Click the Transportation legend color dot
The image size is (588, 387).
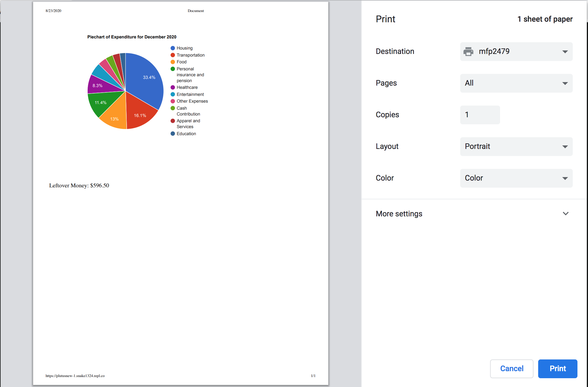point(173,55)
